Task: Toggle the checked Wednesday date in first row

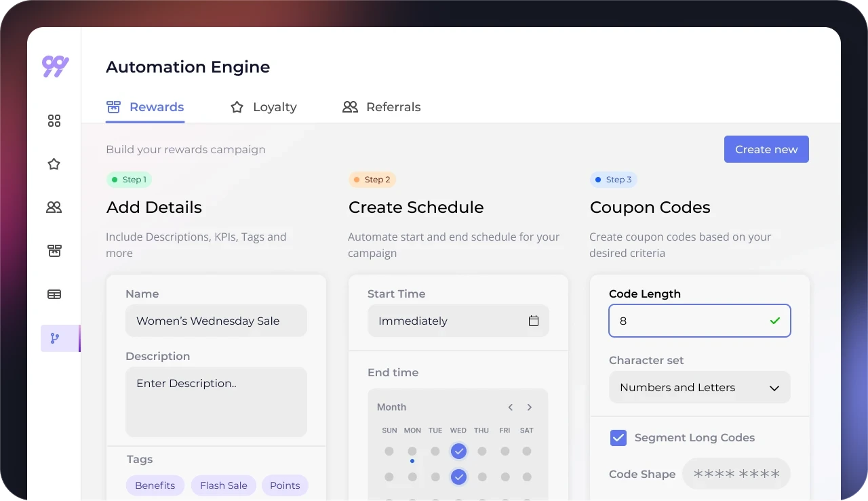Action: point(459,451)
